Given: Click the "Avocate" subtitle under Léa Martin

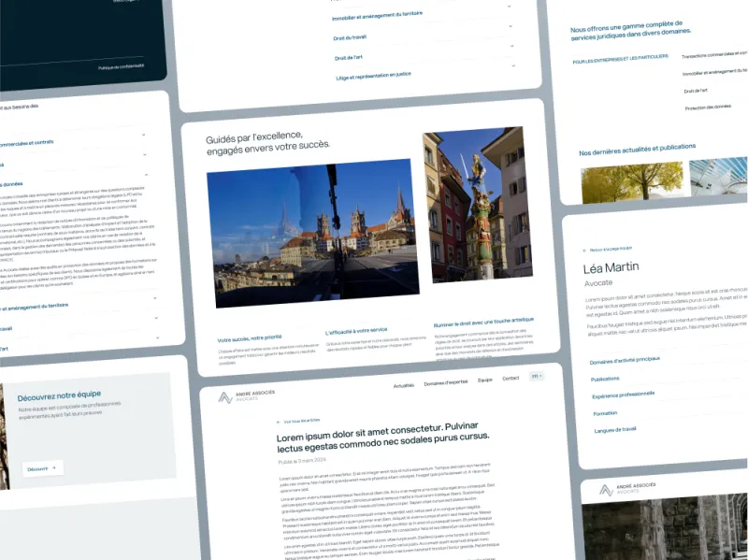Looking at the screenshot, I should (598, 283).
